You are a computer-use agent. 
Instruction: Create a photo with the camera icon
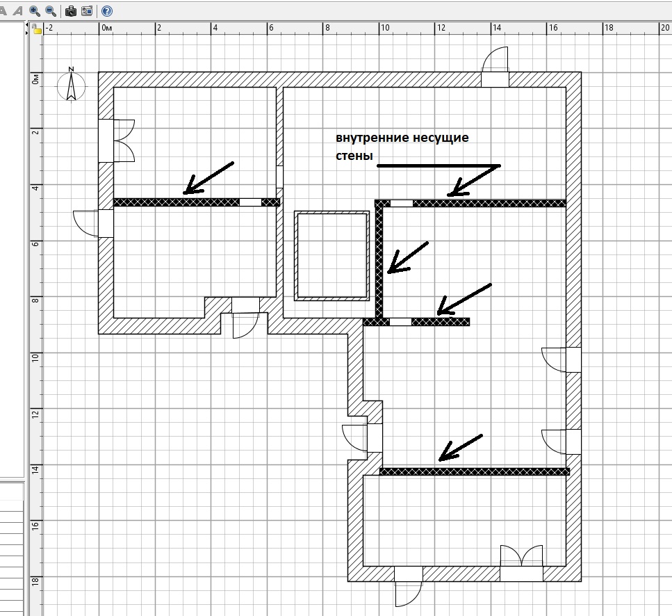[x=71, y=10]
